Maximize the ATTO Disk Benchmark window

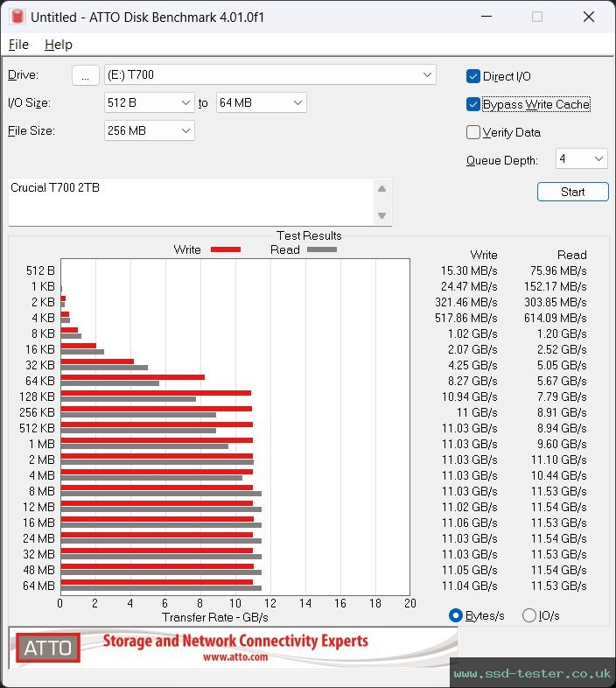537,17
